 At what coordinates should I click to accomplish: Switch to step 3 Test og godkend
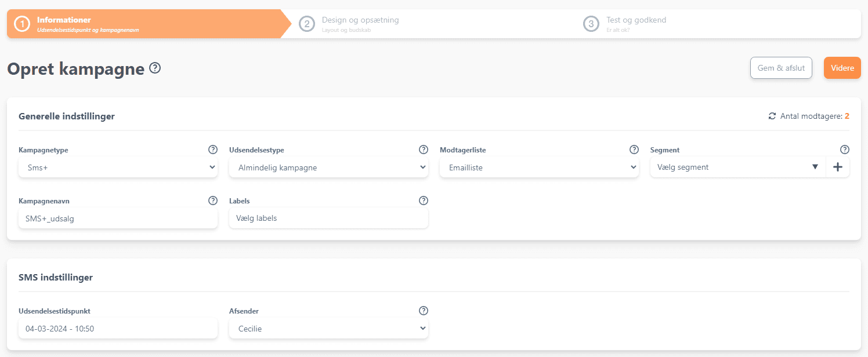(635, 24)
